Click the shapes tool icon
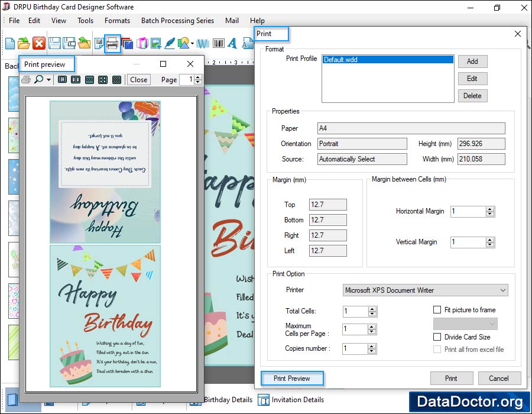 click(x=184, y=43)
